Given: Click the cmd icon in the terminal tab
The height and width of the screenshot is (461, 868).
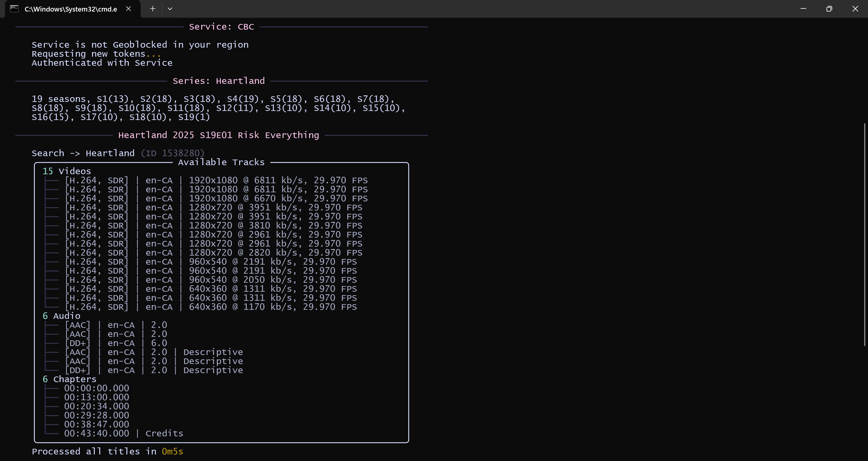Looking at the screenshot, I should (x=14, y=9).
